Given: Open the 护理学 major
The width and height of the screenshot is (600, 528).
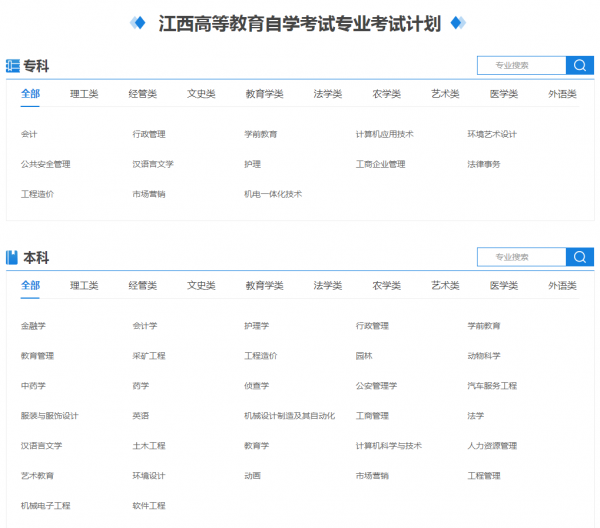Looking at the screenshot, I should pos(256,326).
